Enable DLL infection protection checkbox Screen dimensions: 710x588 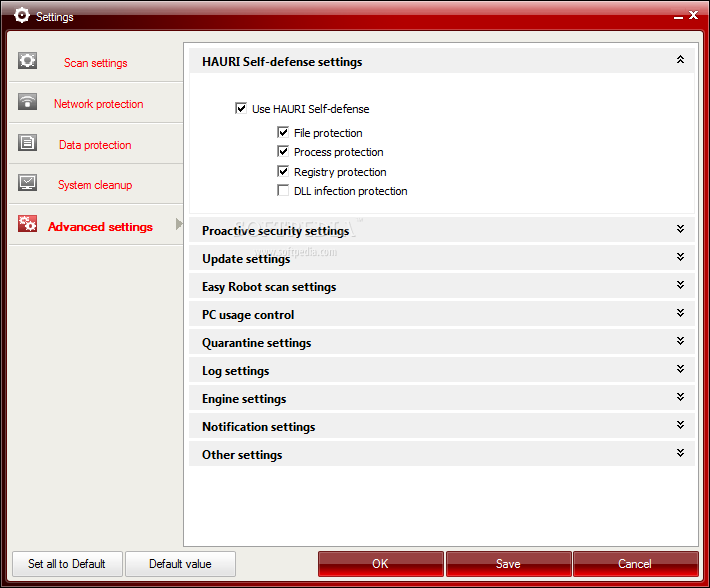tap(283, 191)
